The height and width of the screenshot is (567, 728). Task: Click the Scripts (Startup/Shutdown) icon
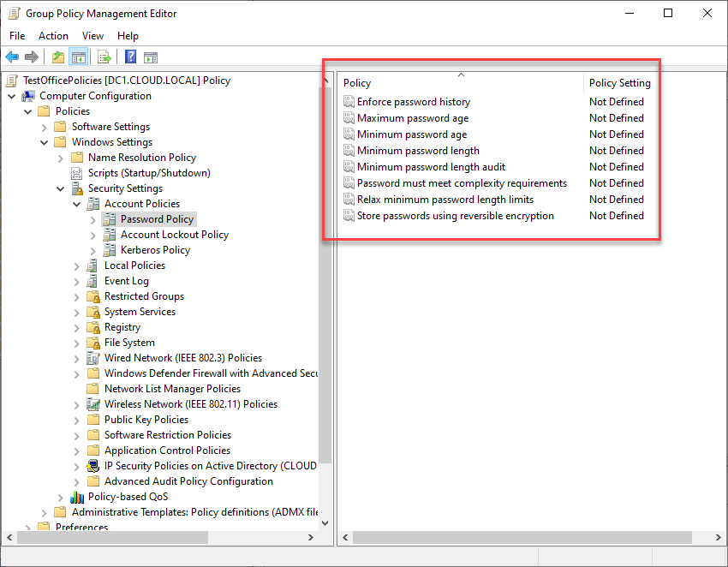tap(76, 173)
